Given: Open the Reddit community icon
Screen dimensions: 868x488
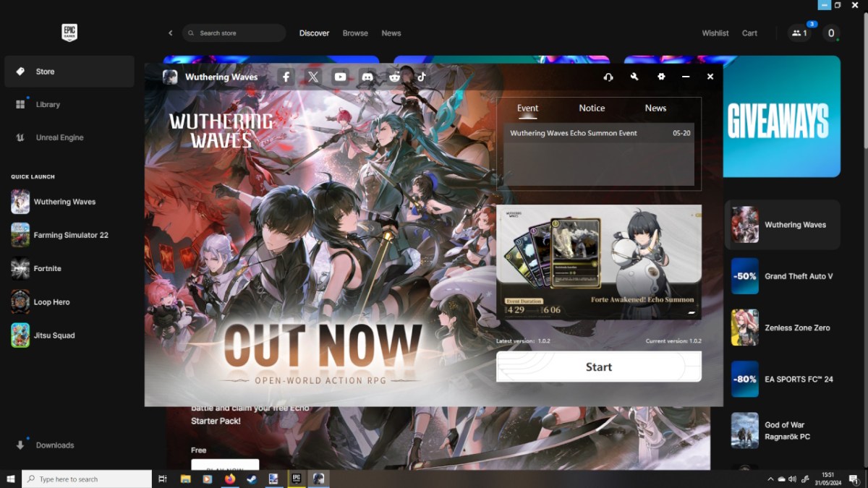Looking at the screenshot, I should tap(394, 77).
